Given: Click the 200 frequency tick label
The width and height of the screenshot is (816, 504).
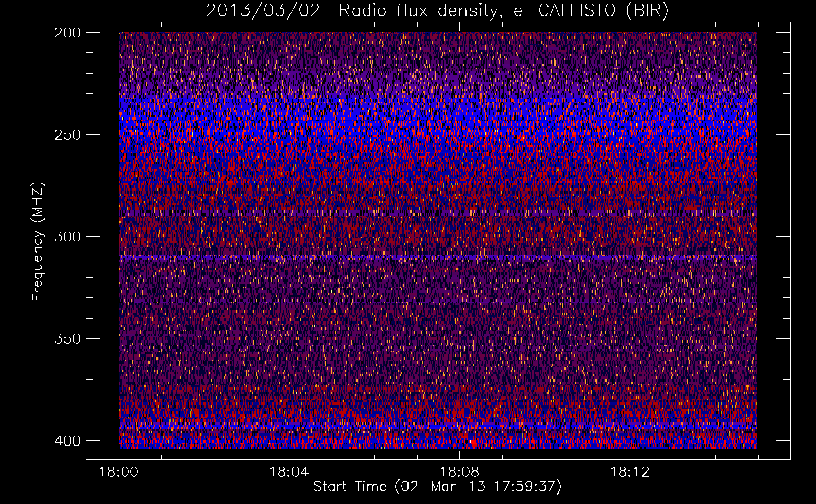Looking at the screenshot, I should (67, 33).
